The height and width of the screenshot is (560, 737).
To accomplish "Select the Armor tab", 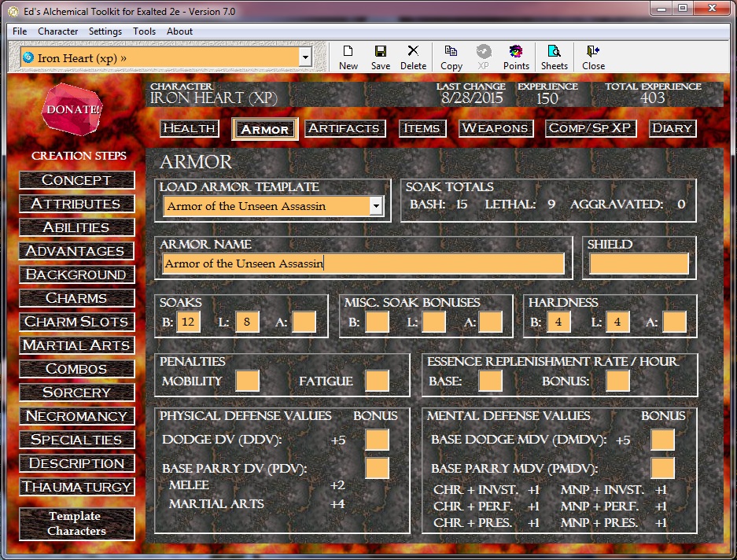I will click(x=264, y=129).
